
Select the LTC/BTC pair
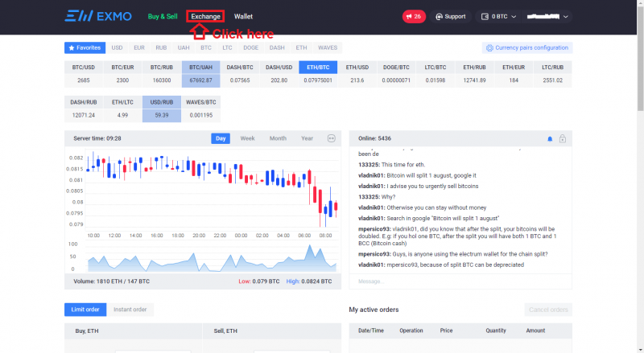point(436,74)
